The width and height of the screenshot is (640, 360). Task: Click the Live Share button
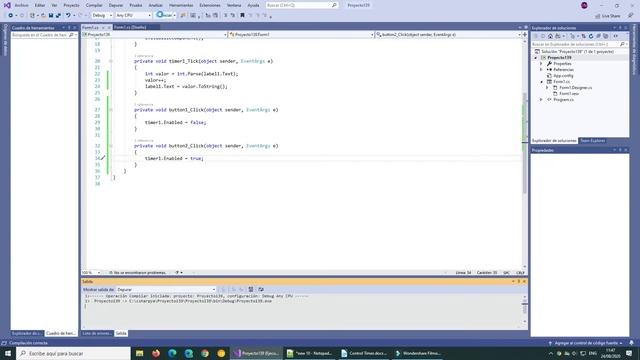click(608, 16)
